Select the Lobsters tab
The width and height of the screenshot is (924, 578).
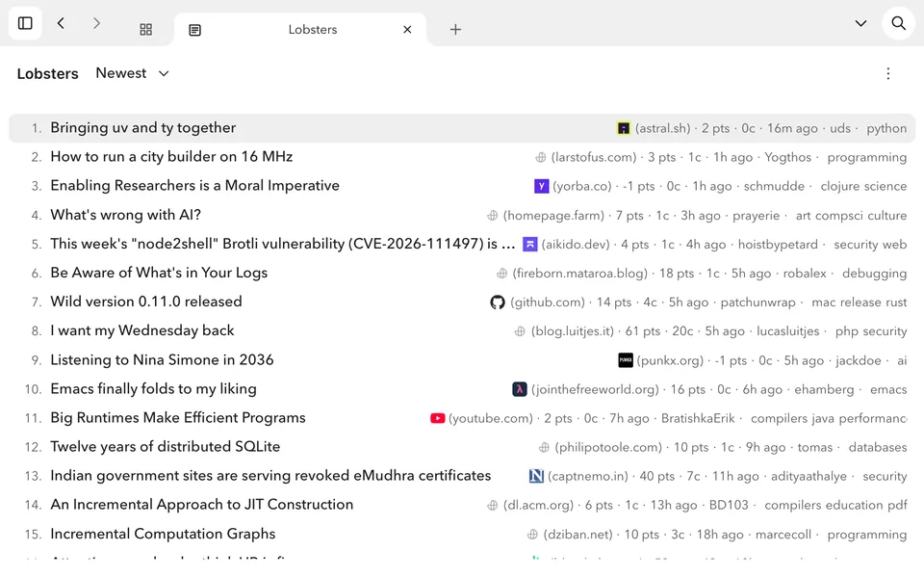(x=300, y=30)
